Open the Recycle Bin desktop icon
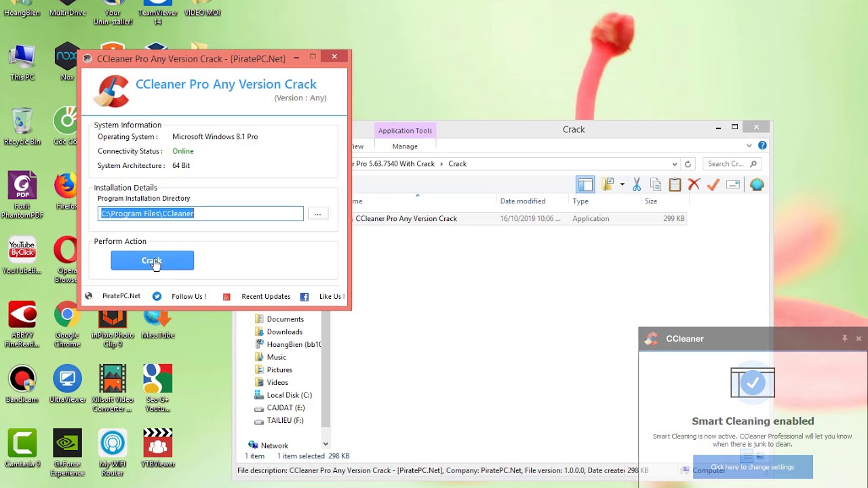This screenshot has height=488, width=868. click(22, 127)
